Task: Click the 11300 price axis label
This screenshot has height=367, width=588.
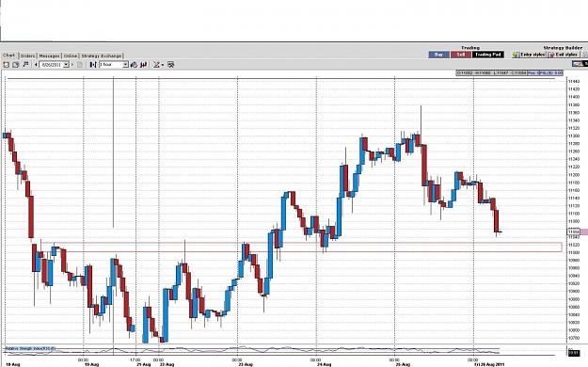Action: (x=574, y=136)
